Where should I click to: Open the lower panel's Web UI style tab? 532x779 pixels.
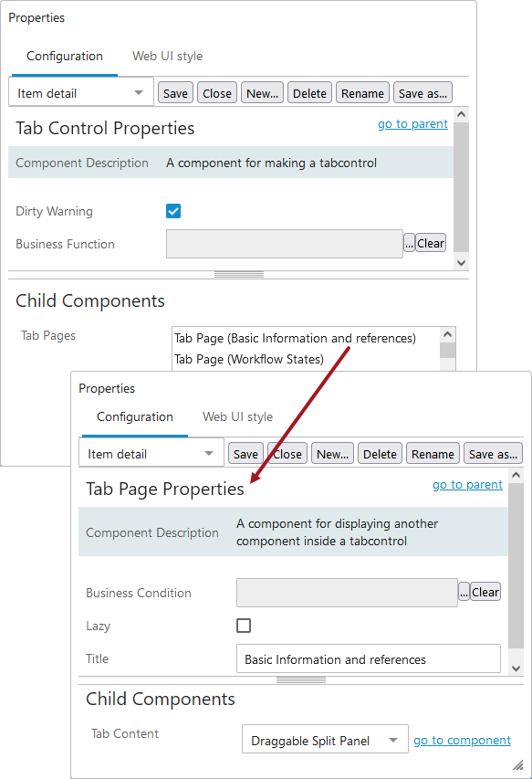(x=237, y=416)
